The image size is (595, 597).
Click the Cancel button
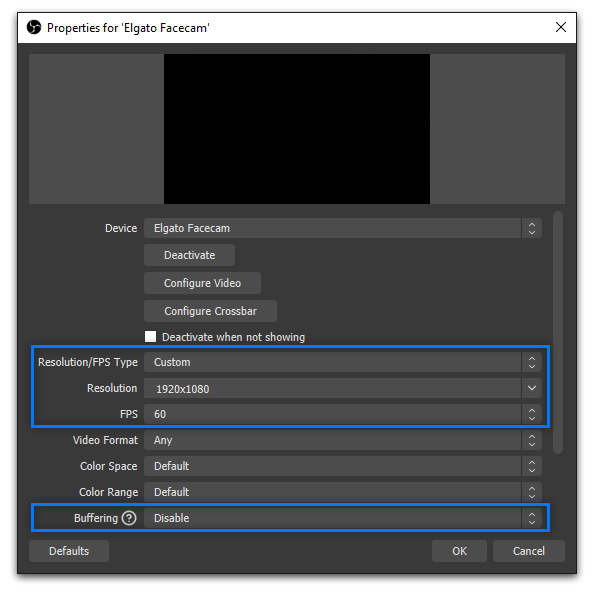click(x=529, y=551)
